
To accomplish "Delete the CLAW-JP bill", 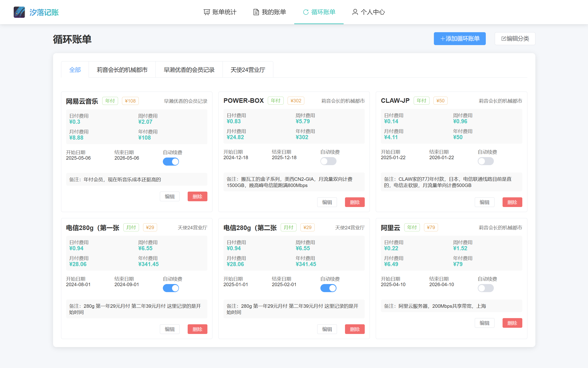I will click(x=512, y=202).
